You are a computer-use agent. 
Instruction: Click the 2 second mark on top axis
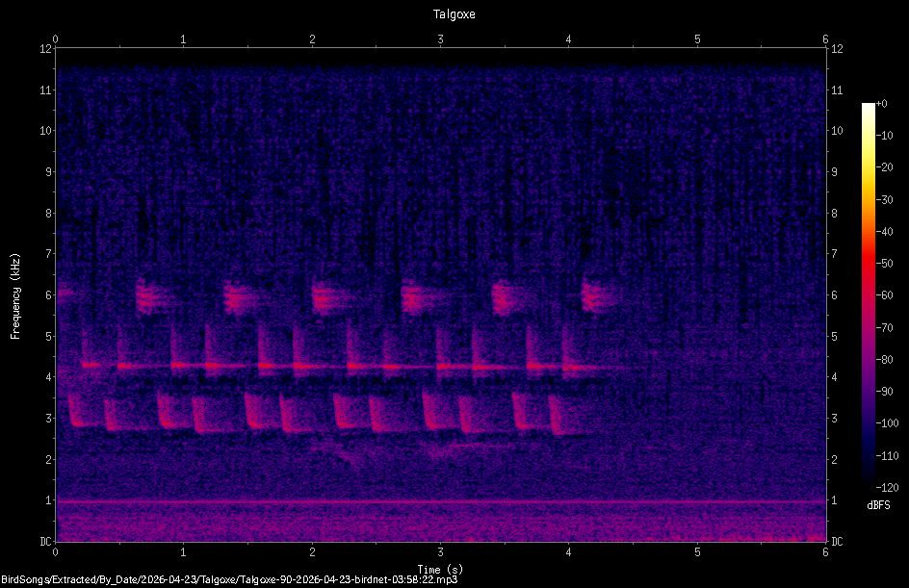click(x=312, y=39)
